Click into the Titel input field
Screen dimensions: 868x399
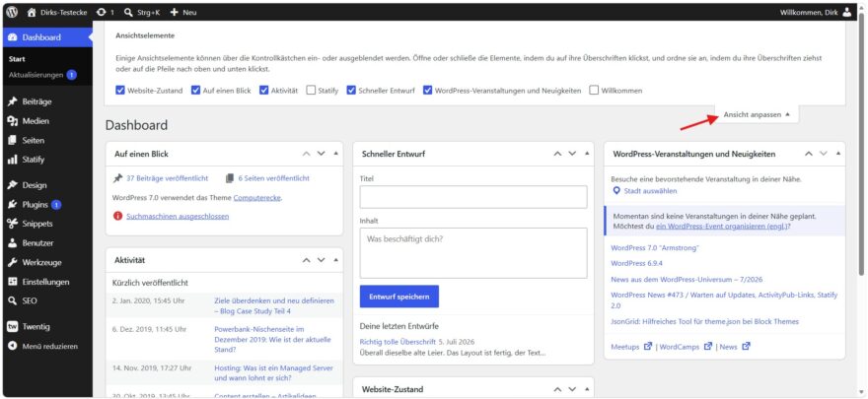(473, 197)
